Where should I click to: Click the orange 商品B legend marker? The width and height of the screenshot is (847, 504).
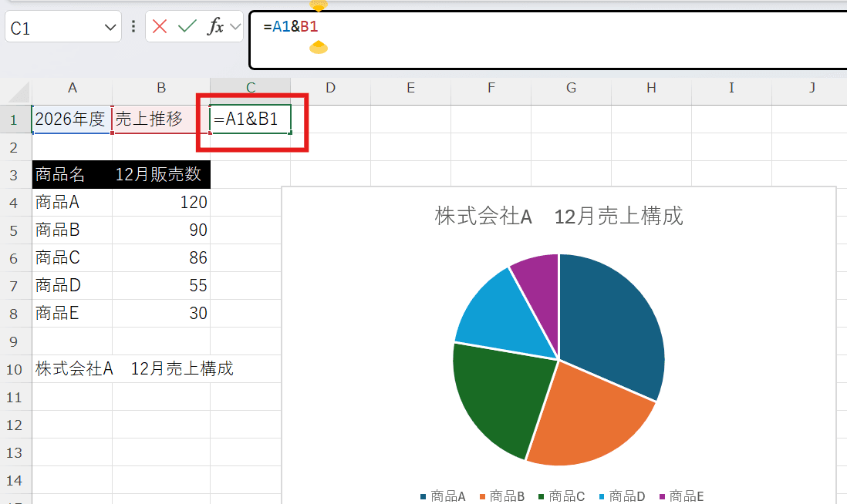tap(483, 496)
